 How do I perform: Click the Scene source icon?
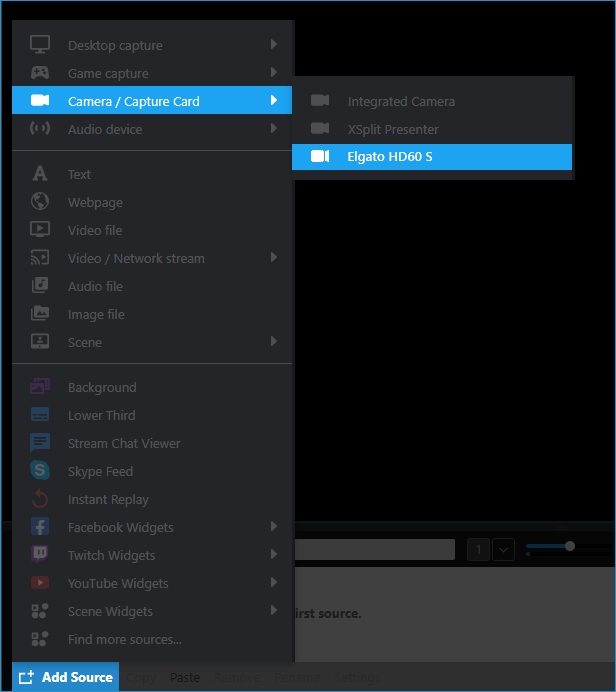(x=40, y=341)
